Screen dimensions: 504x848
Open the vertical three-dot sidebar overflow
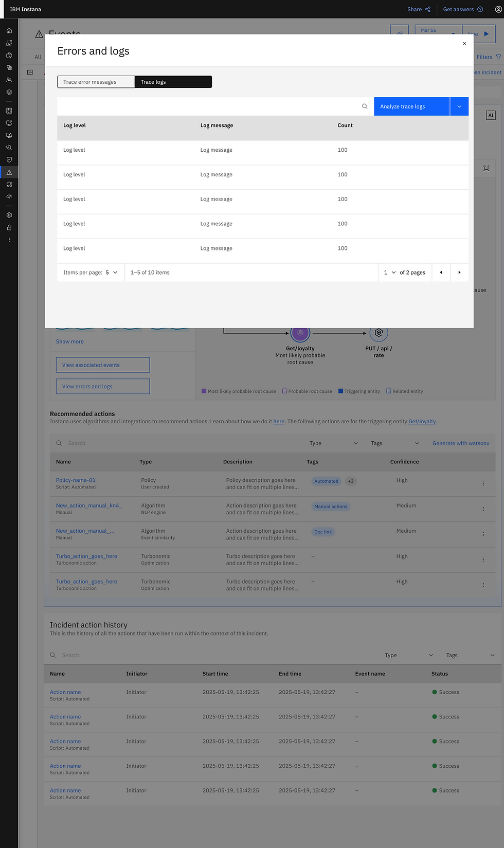click(x=9, y=240)
